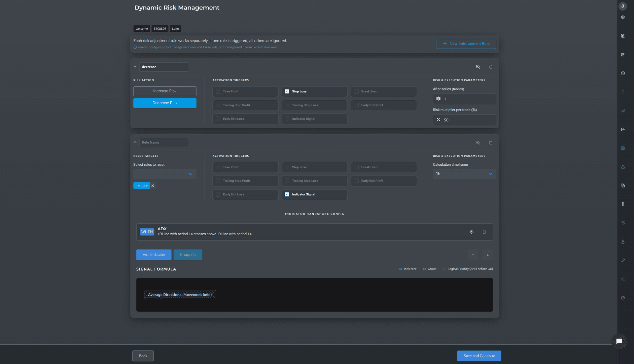634x364 pixels.
Task: Enable Early Exit Profit in reset rule
Action: 356,181
